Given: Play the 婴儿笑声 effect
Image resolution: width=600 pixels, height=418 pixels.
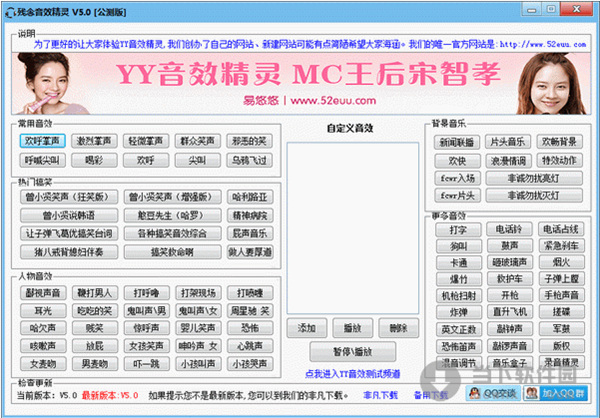Looking at the screenshot, I should [x=198, y=328].
